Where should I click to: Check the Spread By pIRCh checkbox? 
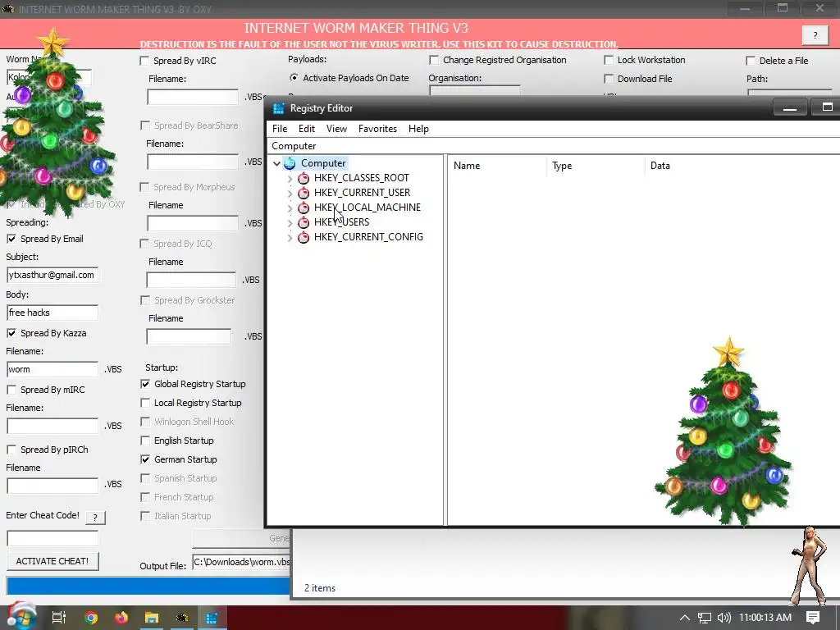tap(11, 450)
